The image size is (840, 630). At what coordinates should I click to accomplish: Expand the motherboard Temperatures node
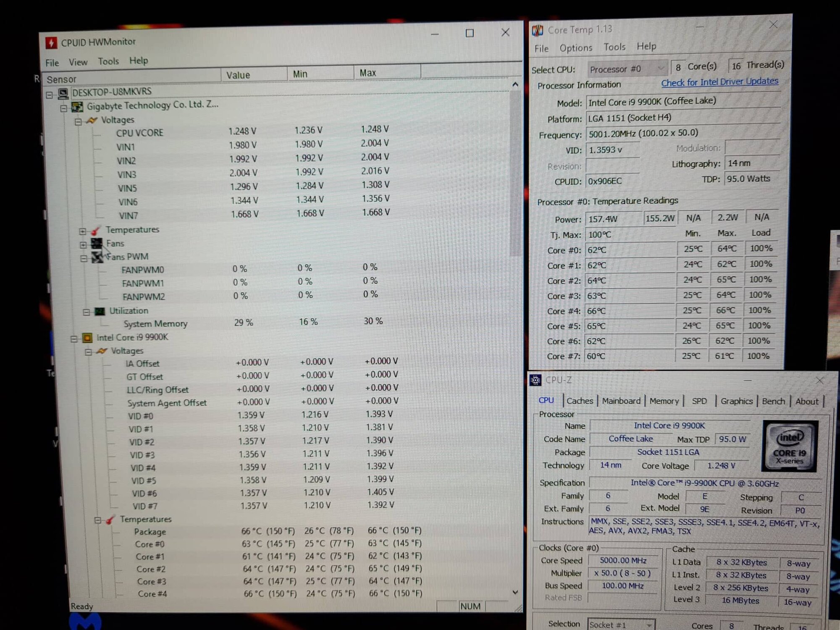click(x=83, y=231)
